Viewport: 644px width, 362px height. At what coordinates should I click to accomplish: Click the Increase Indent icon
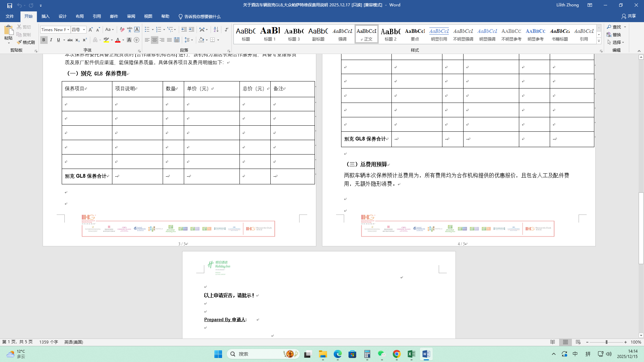coord(192,29)
